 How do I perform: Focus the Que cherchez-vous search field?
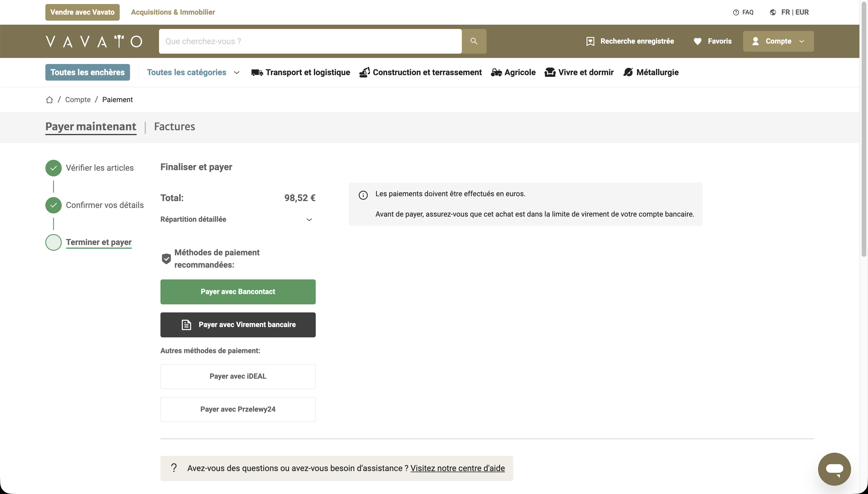click(310, 41)
